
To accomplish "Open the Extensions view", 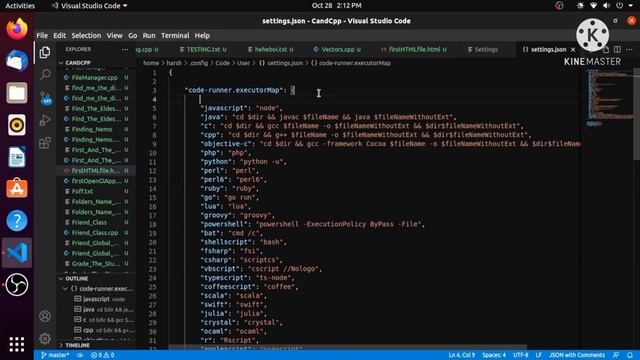I will tap(45, 143).
